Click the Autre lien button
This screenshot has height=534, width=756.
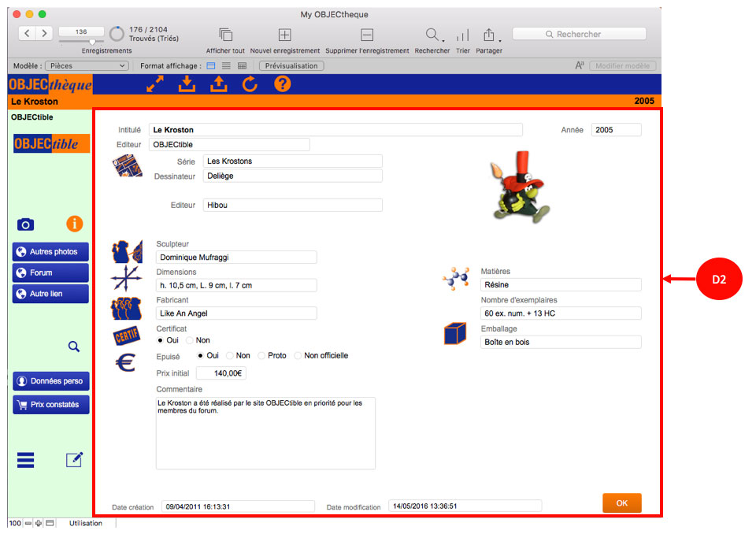pyautogui.click(x=50, y=294)
